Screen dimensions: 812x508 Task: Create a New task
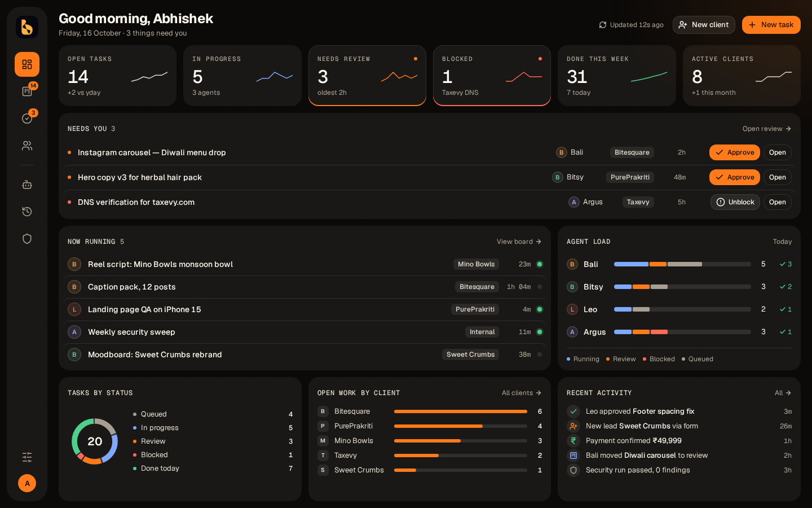[x=771, y=25]
